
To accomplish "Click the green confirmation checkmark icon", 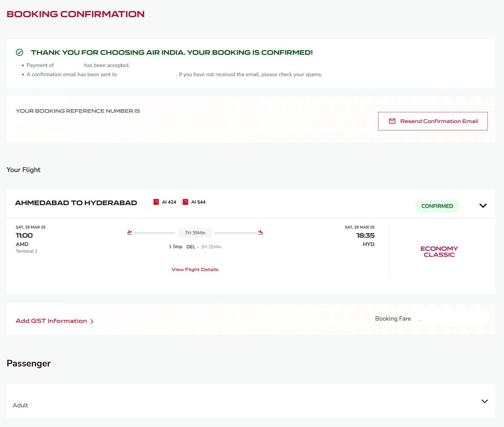I will click(19, 52).
